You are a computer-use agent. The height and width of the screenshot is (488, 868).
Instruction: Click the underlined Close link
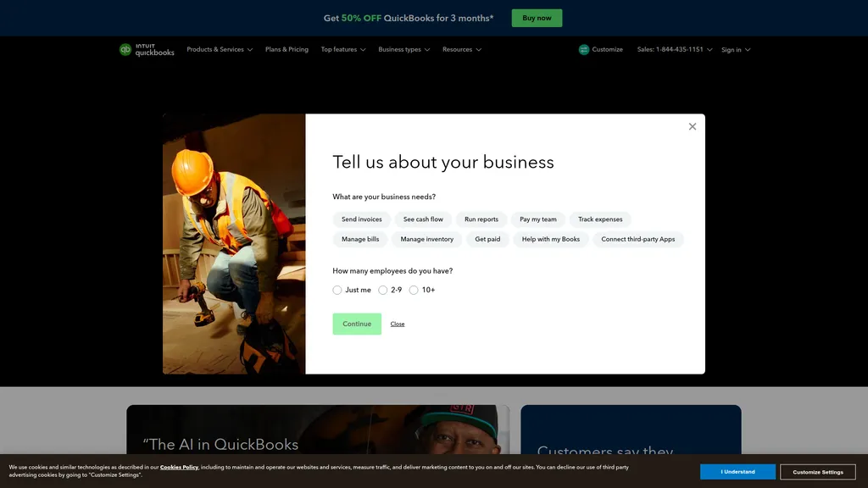tap(398, 324)
